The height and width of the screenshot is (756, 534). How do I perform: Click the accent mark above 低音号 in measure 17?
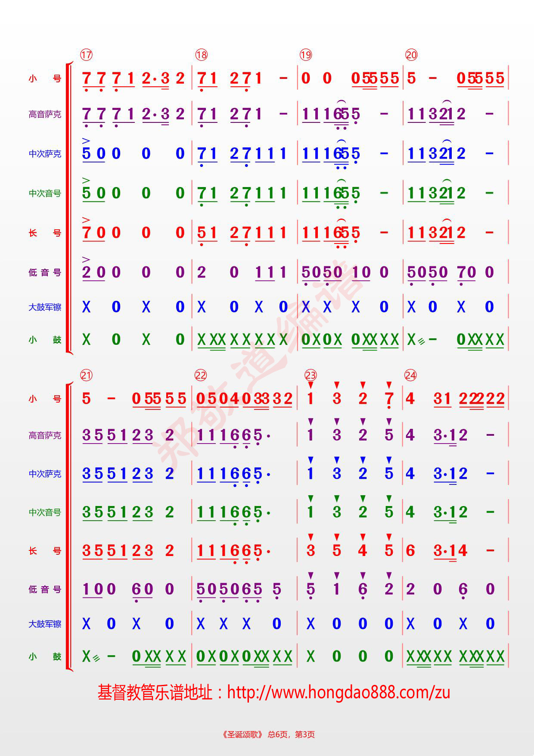click(x=86, y=259)
